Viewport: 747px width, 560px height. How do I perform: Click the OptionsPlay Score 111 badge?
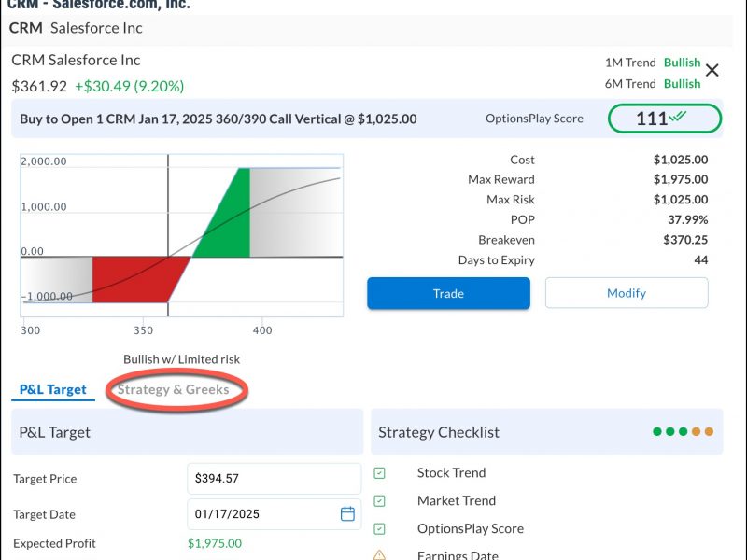(665, 119)
